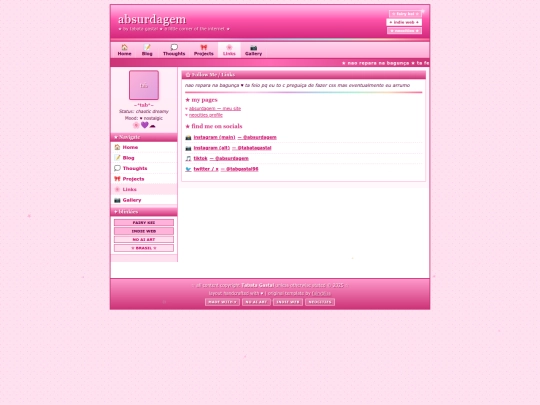Click the notepad icon beside sidebar Blog

coord(117,158)
